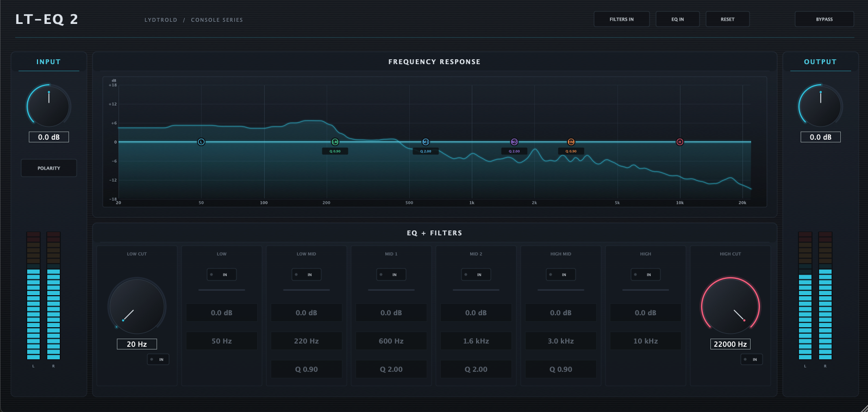Screen dimensions: 868x412
Task: Click the Low Mid Q 0.90 graph label
Action: [335, 151]
